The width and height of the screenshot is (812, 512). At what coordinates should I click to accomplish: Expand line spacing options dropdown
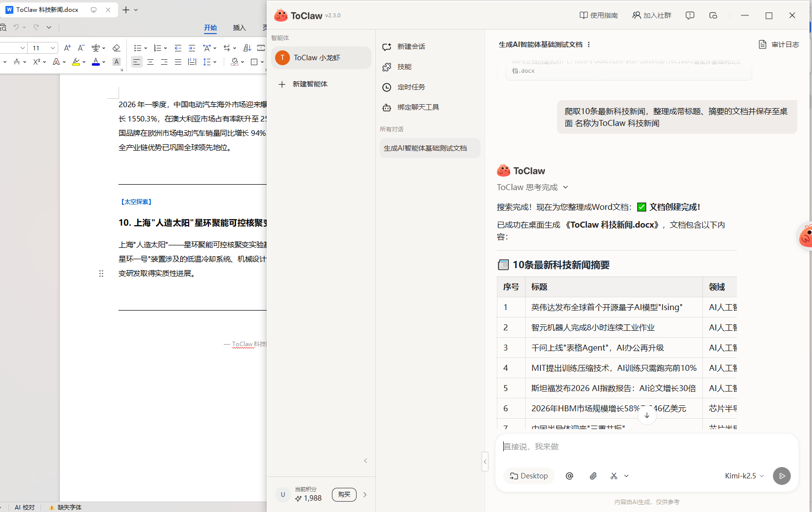pyautogui.click(x=215, y=62)
